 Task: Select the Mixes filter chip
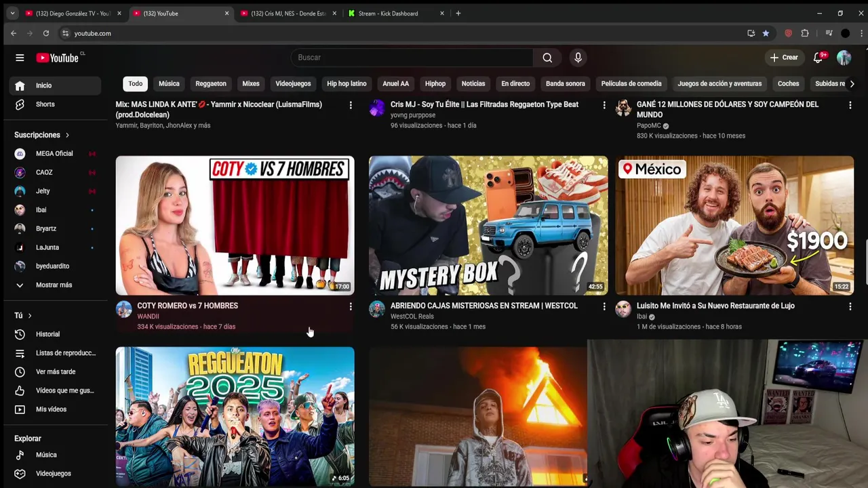[251, 83]
